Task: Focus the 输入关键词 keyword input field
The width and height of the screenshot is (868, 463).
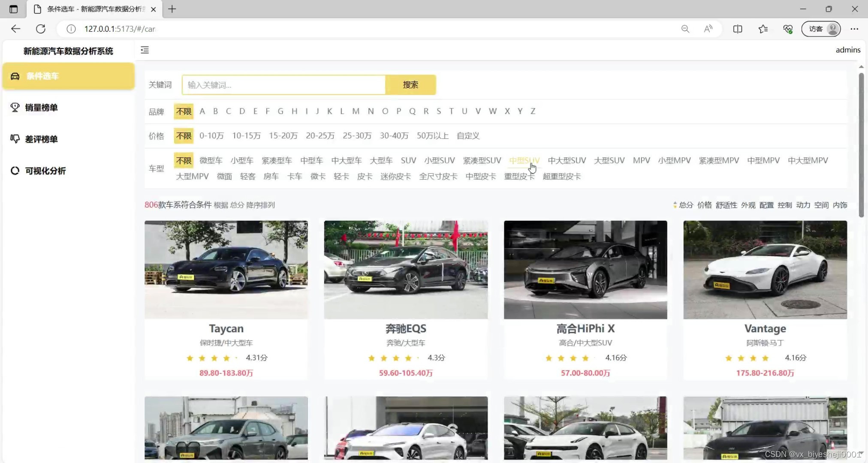Action: tap(283, 85)
